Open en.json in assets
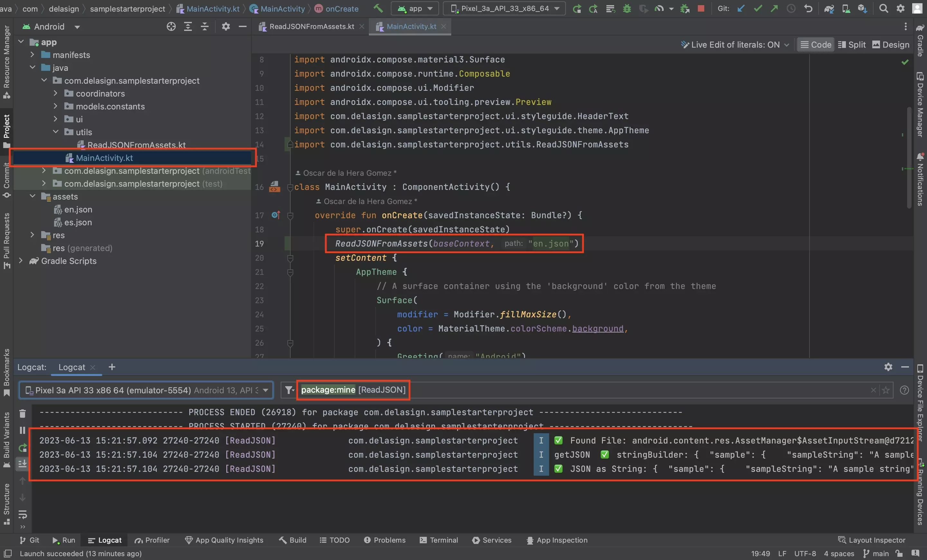This screenshot has height=560, width=927. [78, 210]
